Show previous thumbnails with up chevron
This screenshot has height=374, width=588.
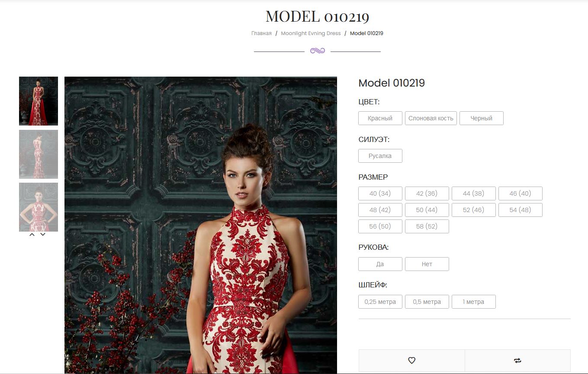tap(32, 235)
